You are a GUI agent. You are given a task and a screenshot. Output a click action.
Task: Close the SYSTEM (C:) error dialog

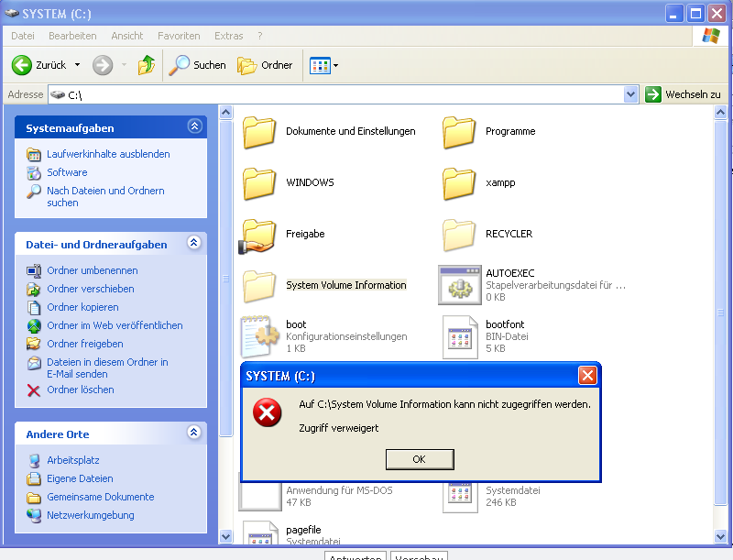(587, 375)
